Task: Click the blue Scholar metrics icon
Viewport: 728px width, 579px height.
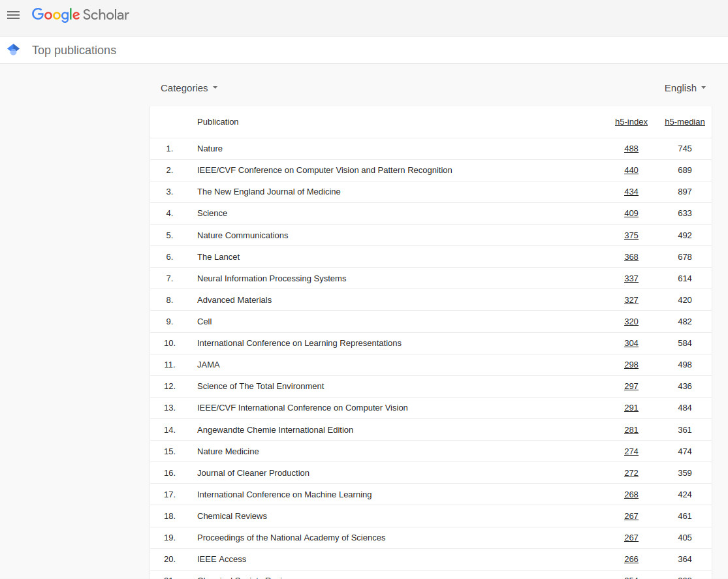Action: pyautogui.click(x=14, y=50)
